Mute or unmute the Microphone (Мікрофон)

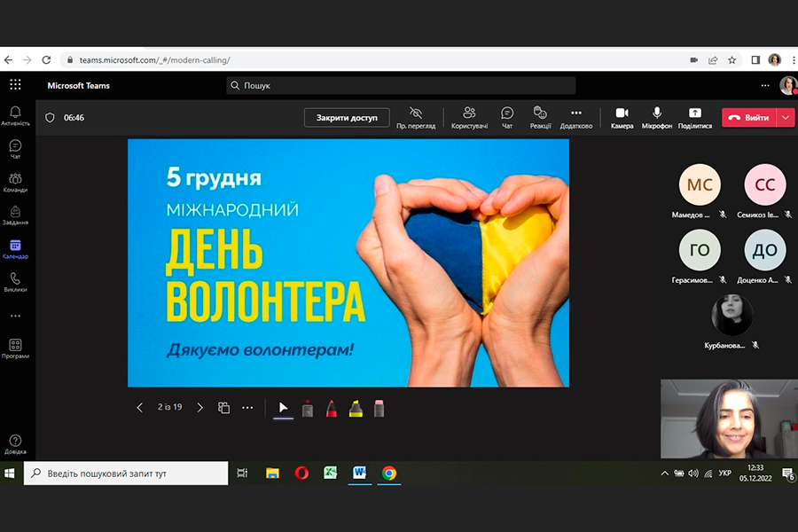[657, 117]
